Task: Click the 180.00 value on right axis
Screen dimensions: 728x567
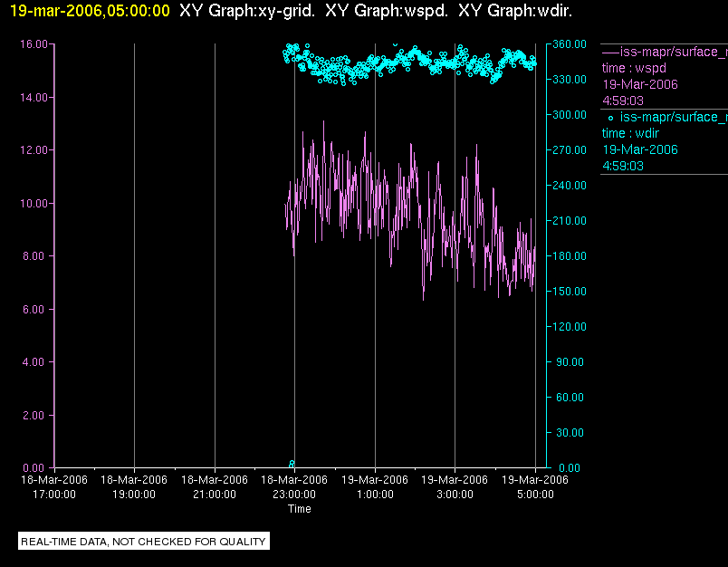Action: [570, 256]
